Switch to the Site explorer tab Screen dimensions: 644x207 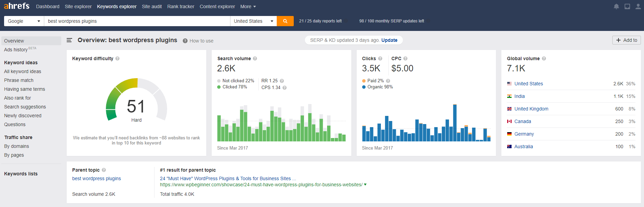tap(78, 6)
